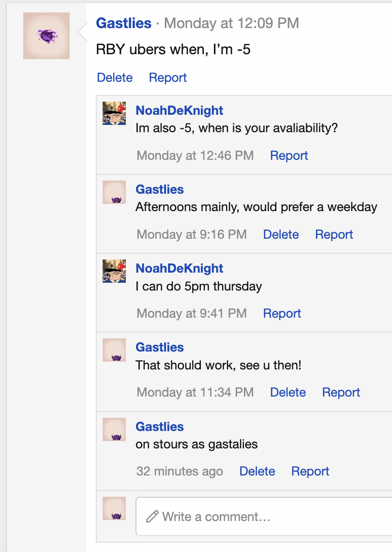
Task: Focus the Write a comment field
Action: coord(264,517)
